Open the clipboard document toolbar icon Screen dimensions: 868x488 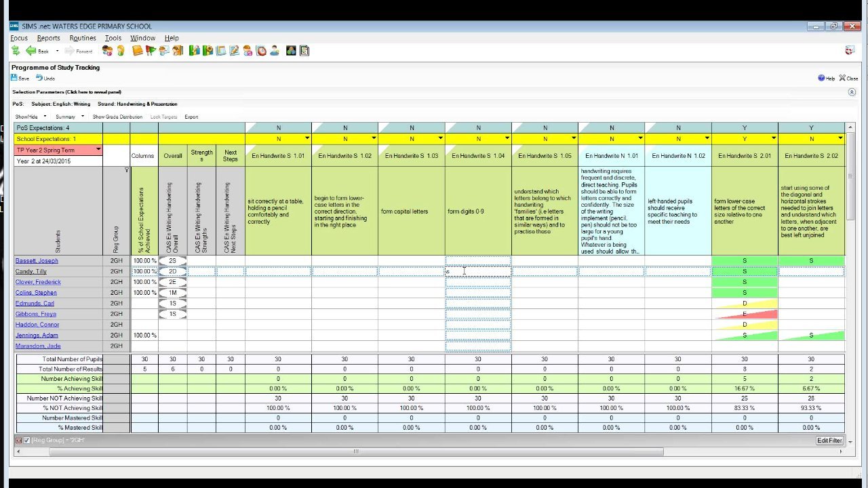point(304,51)
